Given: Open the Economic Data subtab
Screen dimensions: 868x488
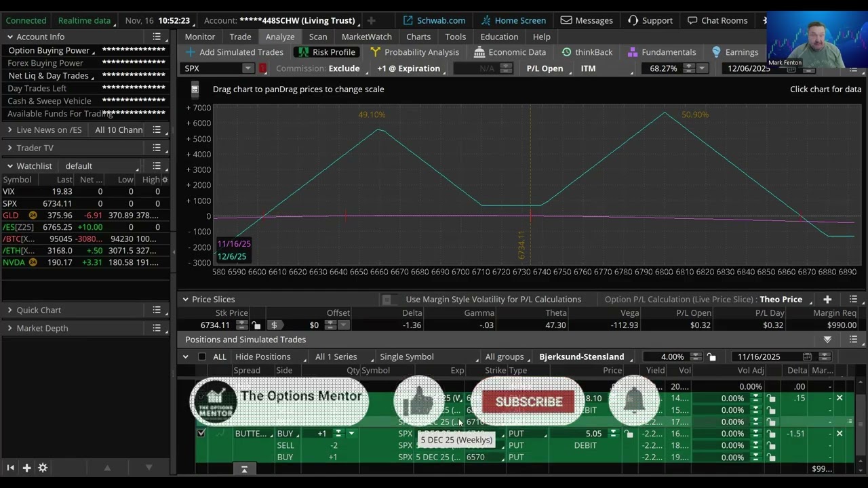Looking at the screenshot, I should [510, 52].
